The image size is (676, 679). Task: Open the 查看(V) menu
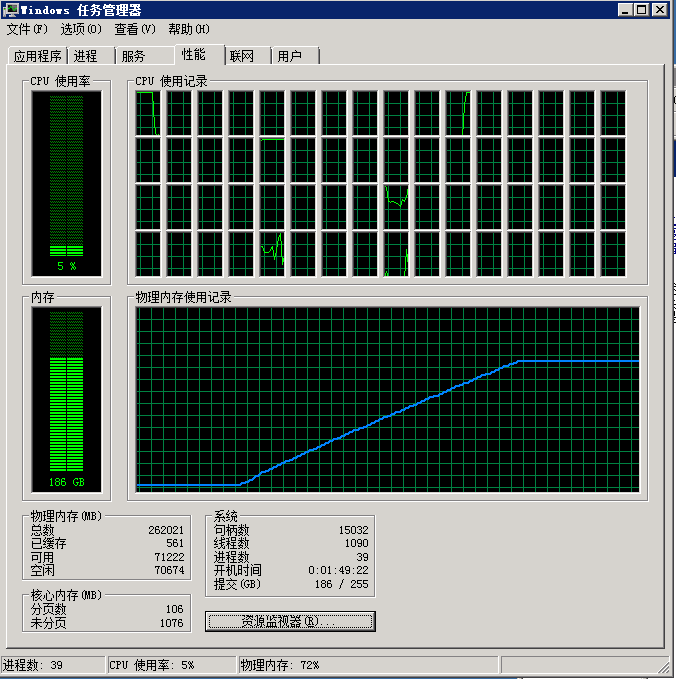pyautogui.click(x=135, y=29)
